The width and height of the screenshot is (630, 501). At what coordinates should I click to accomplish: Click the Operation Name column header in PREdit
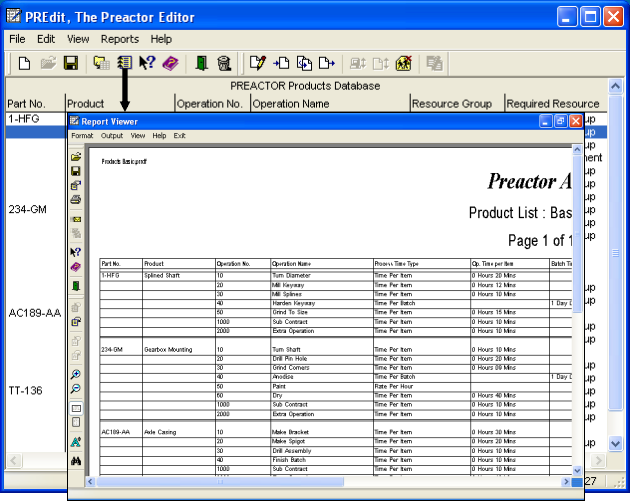(x=330, y=104)
